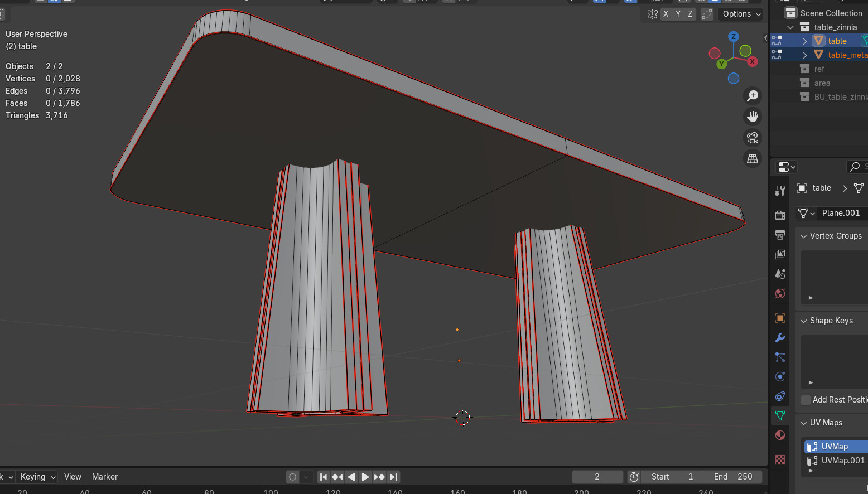Click the green Y axis on navigation gizmo
The height and width of the screenshot is (494, 868).
(722, 64)
